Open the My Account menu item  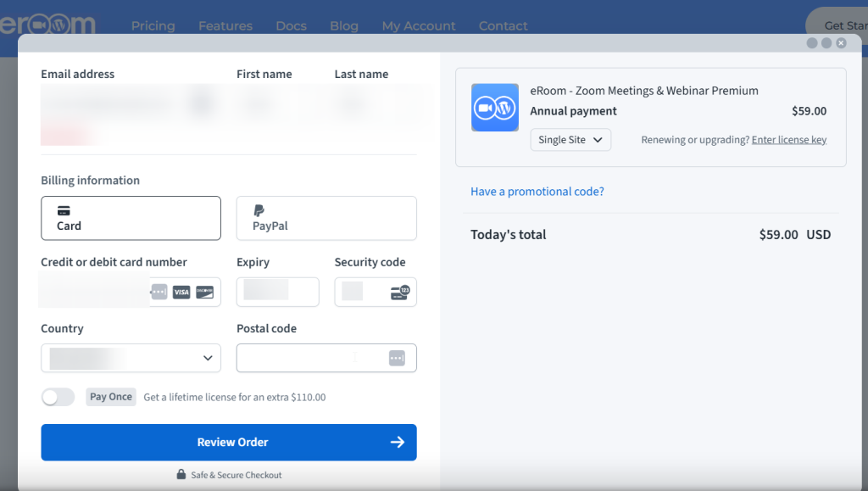pos(419,25)
